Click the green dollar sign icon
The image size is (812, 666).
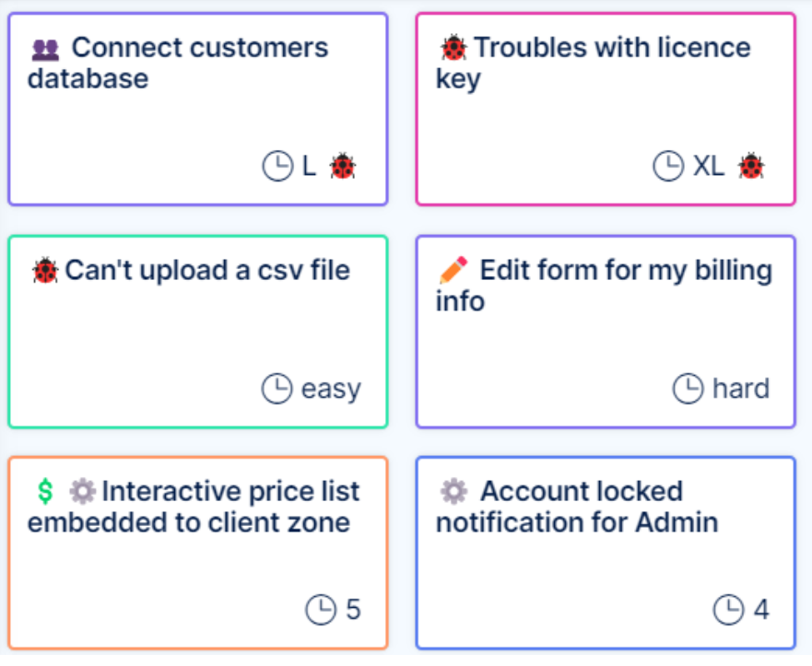click(x=45, y=492)
